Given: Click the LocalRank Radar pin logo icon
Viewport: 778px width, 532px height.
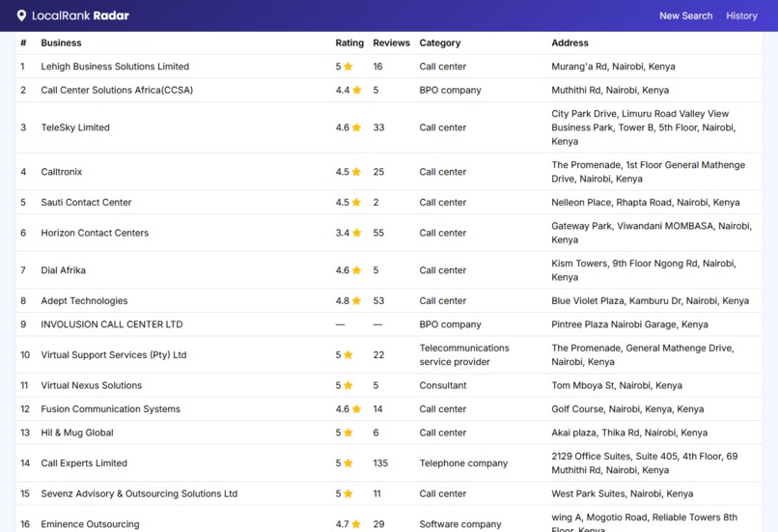Looking at the screenshot, I should tap(21, 15).
